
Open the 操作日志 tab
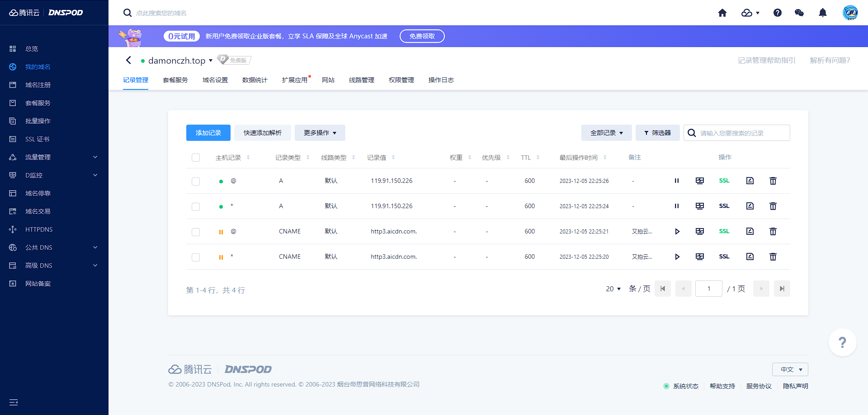441,80
